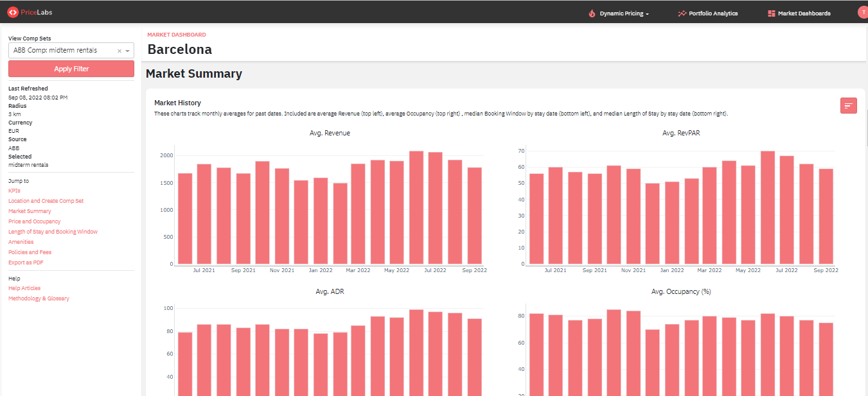868x396 pixels.
Task: Click the Avg. ADR chart title
Action: pyautogui.click(x=330, y=291)
